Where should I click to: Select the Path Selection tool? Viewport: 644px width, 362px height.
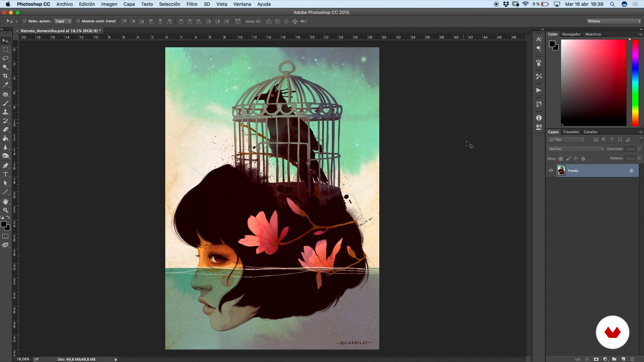pos(5,183)
